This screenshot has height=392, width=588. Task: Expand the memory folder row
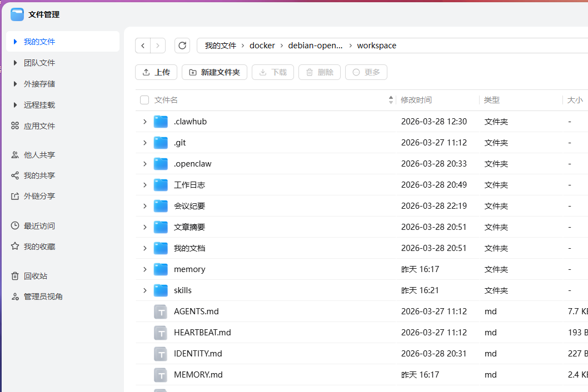(144, 269)
